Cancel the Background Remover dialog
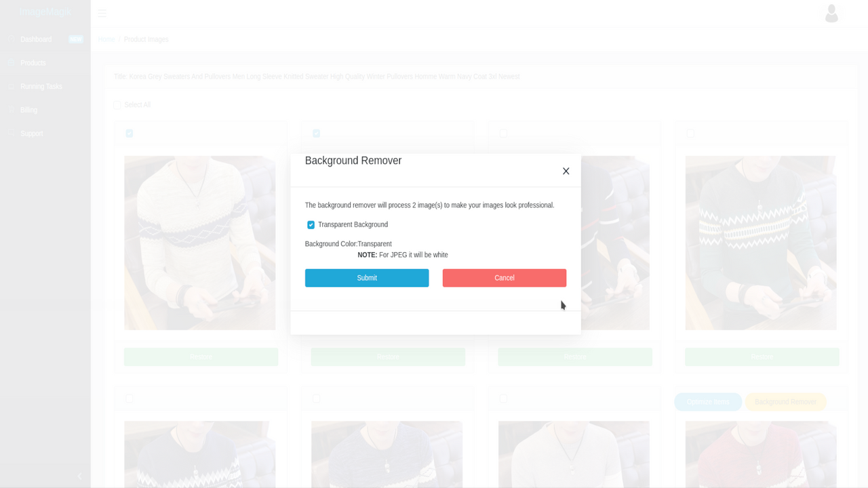The image size is (868, 488). [505, 278]
